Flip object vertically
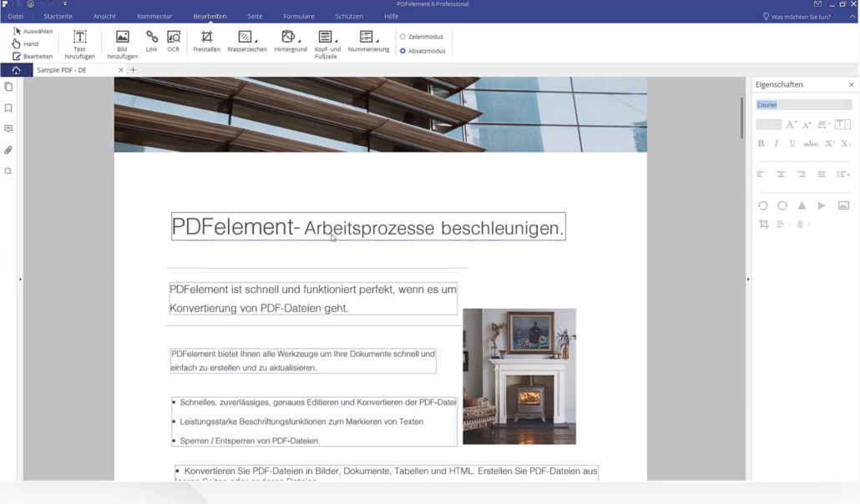This screenshot has width=860, height=504. pos(822,205)
